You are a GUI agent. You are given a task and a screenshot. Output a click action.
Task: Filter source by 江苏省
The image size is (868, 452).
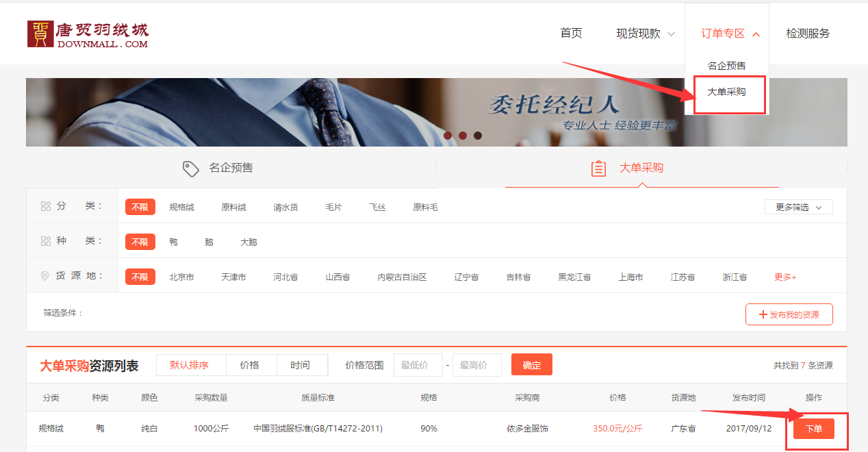[683, 277]
